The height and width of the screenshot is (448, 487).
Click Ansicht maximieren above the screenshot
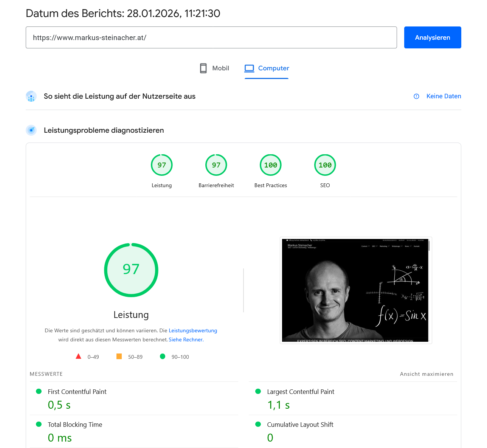coord(427,374)
